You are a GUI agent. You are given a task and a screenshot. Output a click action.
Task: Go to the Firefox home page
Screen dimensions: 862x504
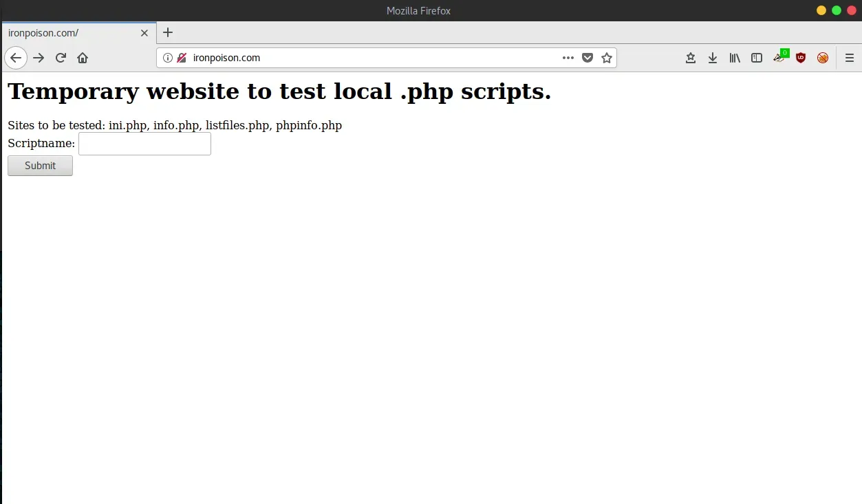83,58
